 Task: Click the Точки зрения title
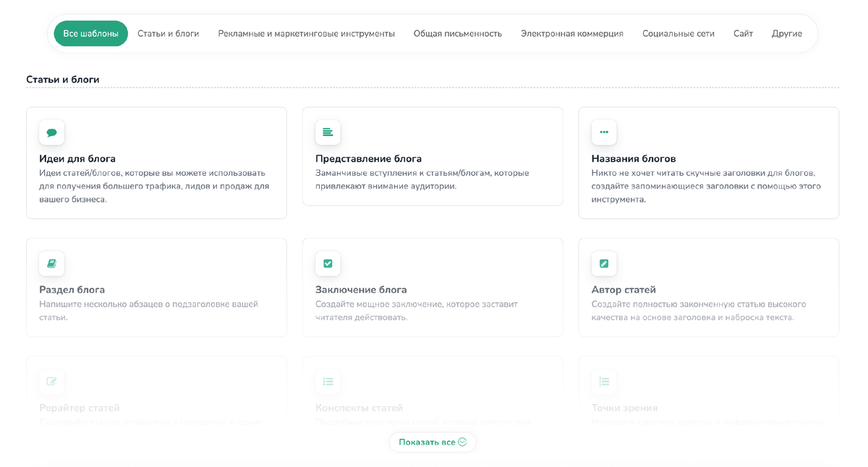click(x=625, y=408)
